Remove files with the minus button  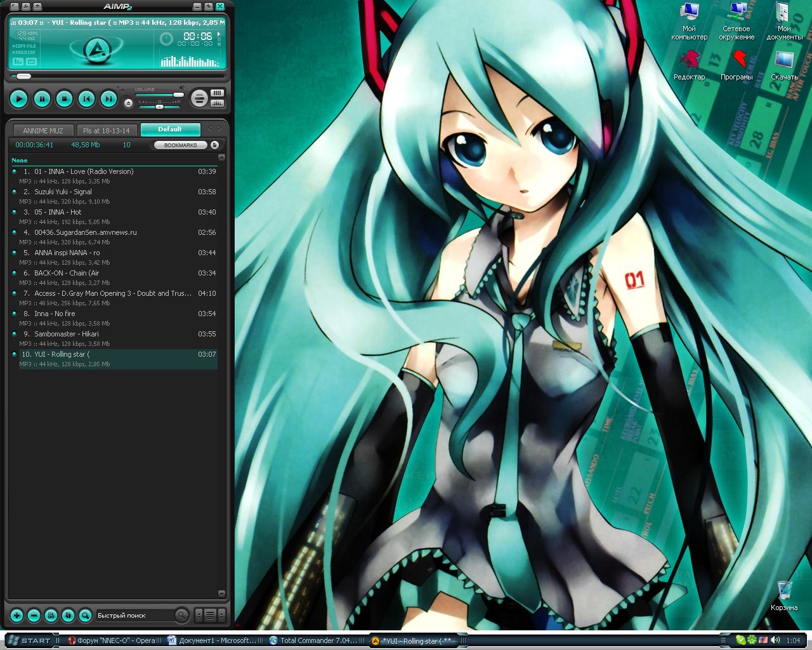(34, 615)
